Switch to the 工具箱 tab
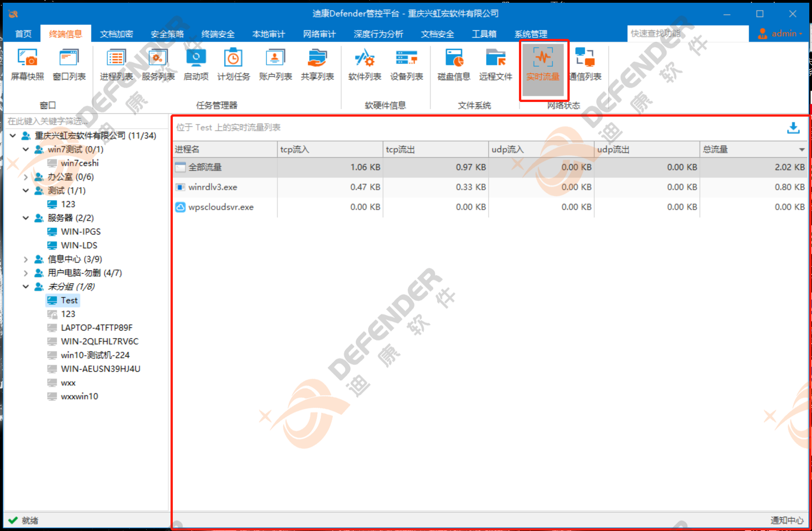 [x=484, y=34]
